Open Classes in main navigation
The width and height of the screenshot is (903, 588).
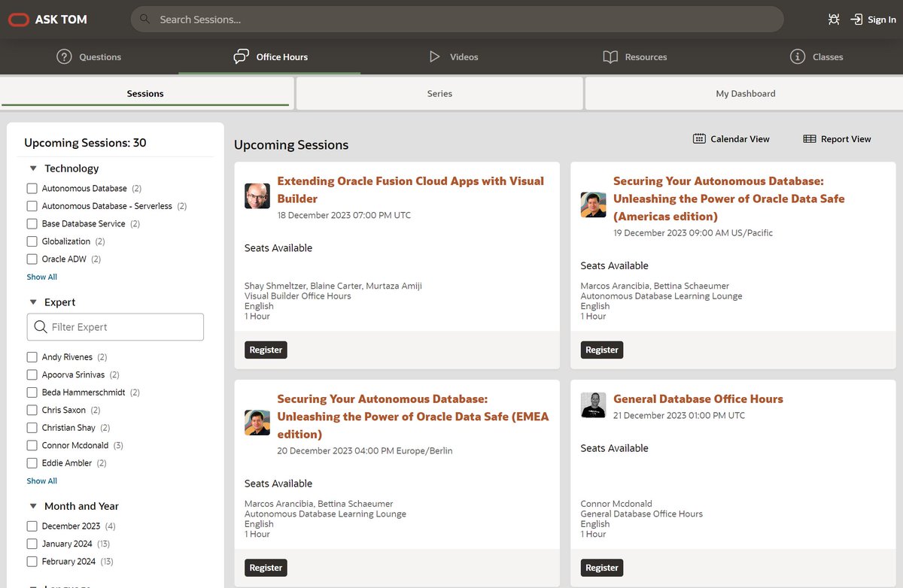pyautogui.click(x=816, y=56)
